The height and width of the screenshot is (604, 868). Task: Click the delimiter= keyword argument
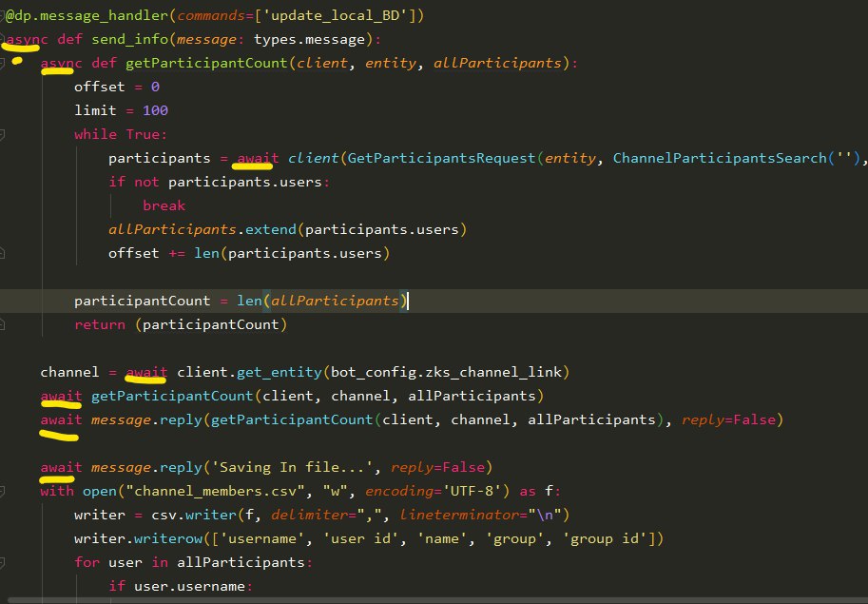coord(314,515)
